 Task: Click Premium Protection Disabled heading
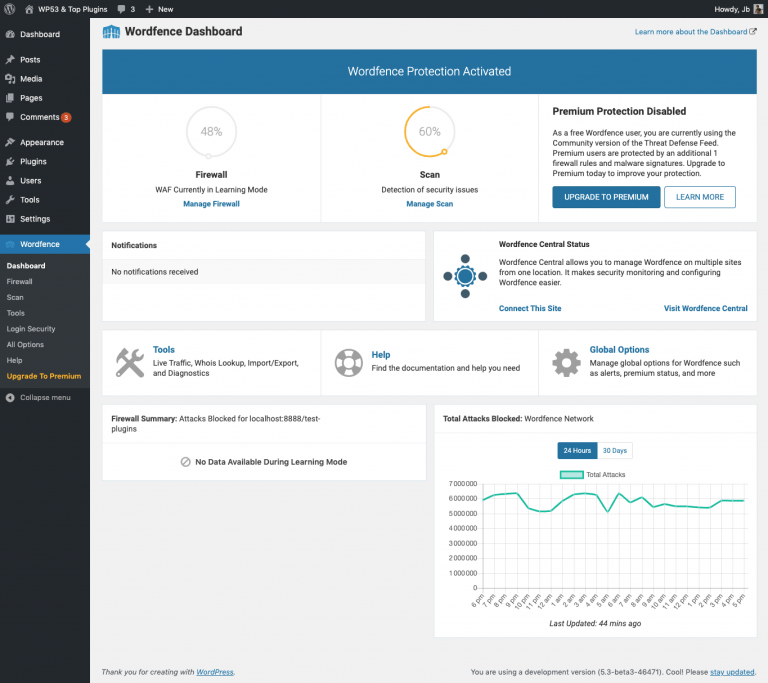(x=619, y=111)
